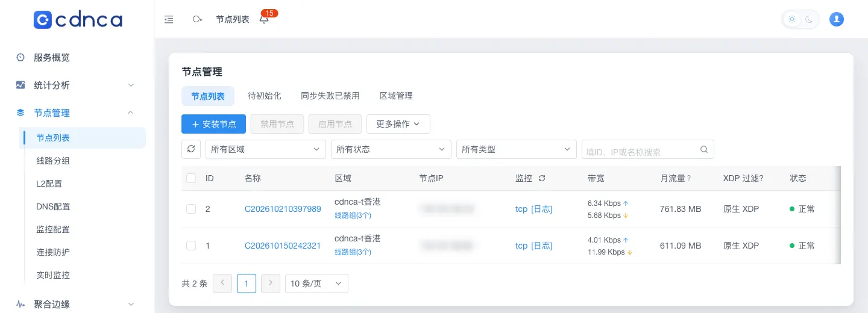Click the cdnca logo
This screenshot has width=868, height=313.
(x=78, y=20)
